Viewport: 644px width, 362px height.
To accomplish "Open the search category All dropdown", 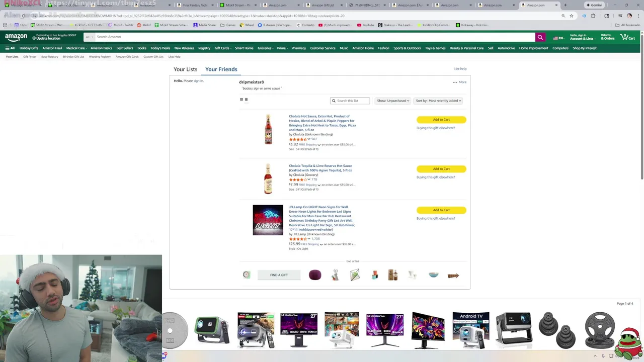I will 89,37.
